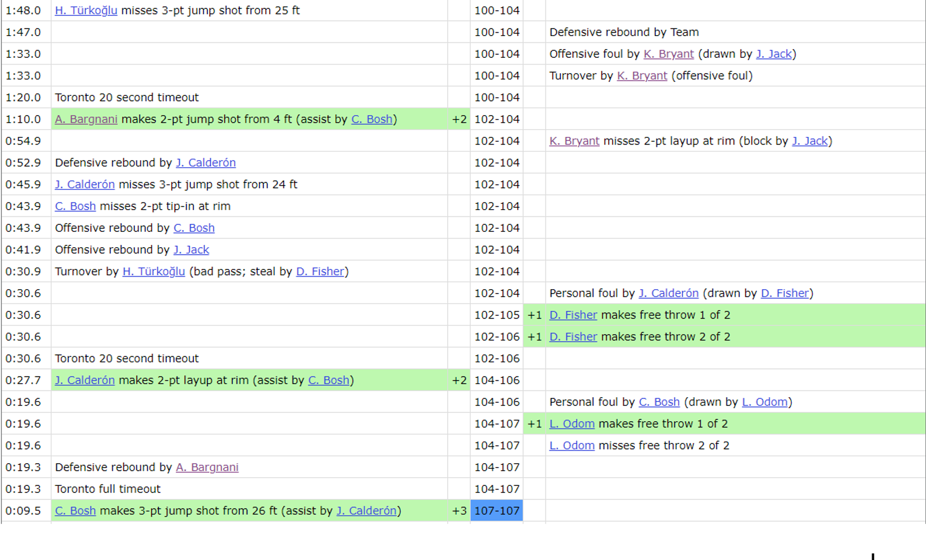This screenshot has height=560, width=926.
Task: Open C. Bosh assist link at 1:10.0
Action: point(371,119)
